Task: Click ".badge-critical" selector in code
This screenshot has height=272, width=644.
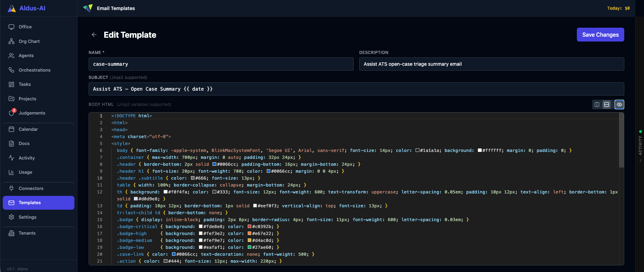Action: click(x=137, y=227)
